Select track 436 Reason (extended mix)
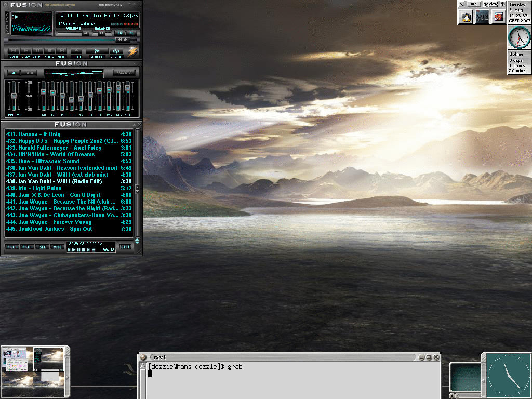 [x=69, y=168]
